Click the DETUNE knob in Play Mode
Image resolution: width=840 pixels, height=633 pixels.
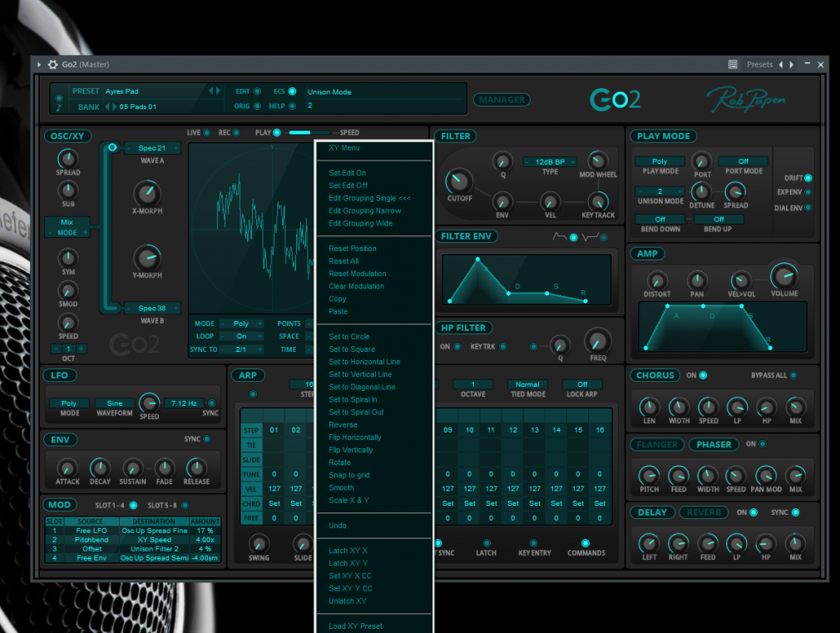point(701,191)
